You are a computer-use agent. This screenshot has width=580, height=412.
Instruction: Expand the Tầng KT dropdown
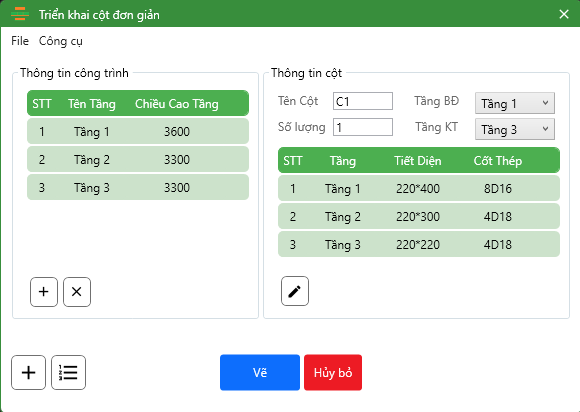click(x=515, y=129)
